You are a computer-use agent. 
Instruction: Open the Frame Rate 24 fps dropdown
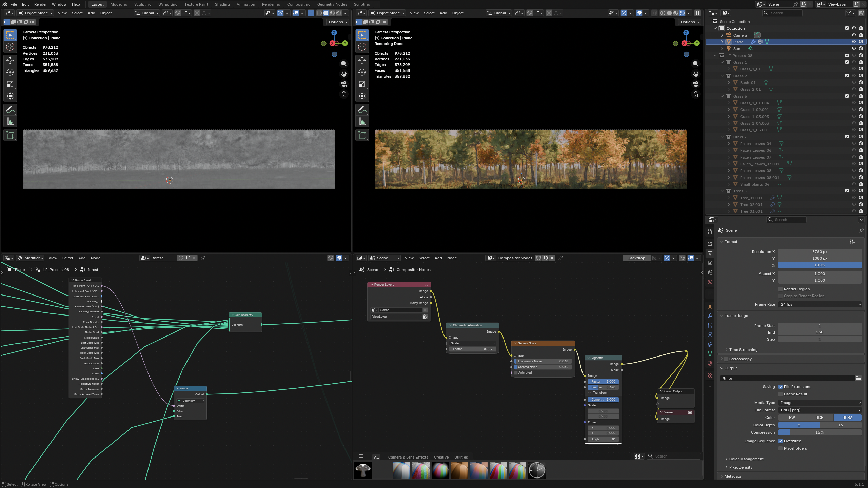coord(820,304)
